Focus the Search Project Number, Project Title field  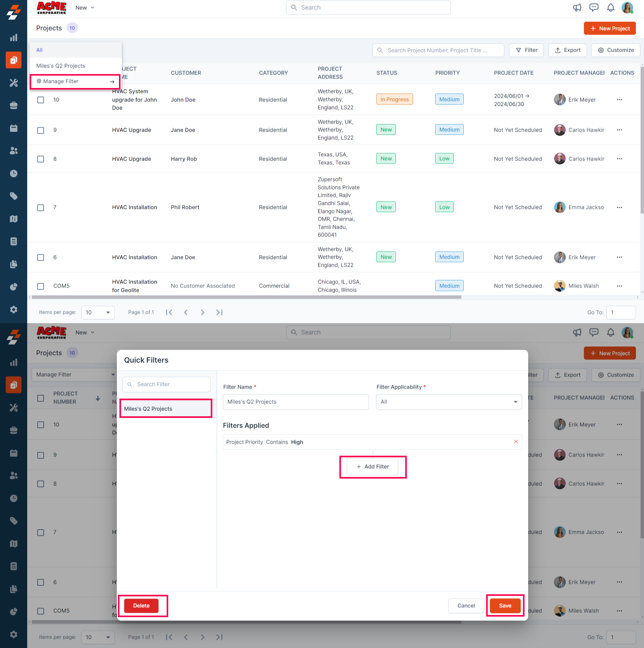(x=438, y=50)
